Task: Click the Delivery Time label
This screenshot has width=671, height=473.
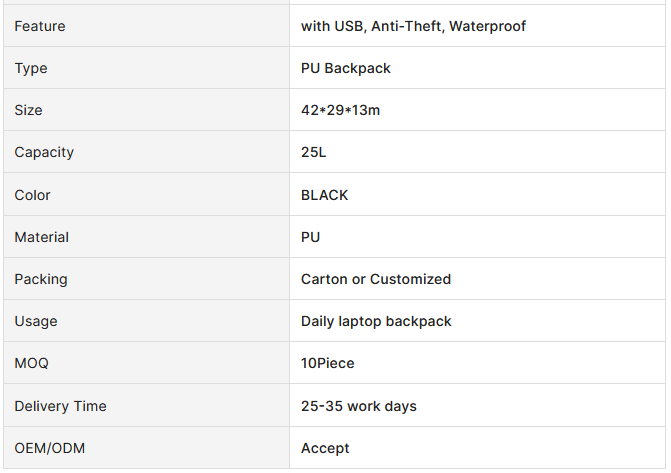Action: pyautogui.click(x=60, y=406)
